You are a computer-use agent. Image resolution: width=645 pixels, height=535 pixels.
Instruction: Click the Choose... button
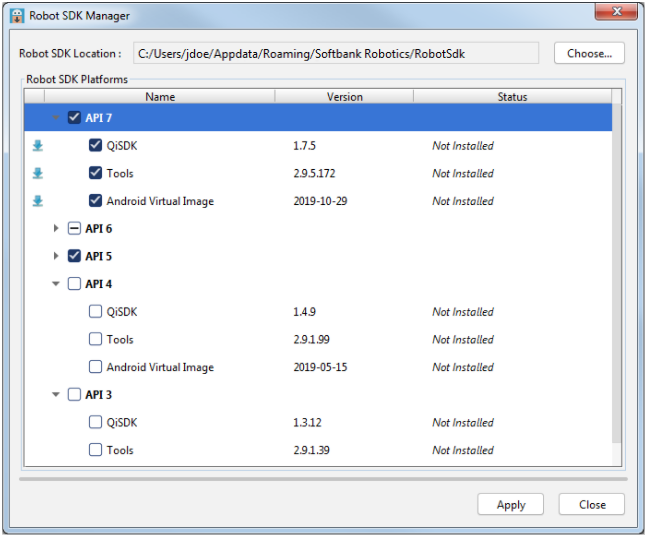point(589,53)
